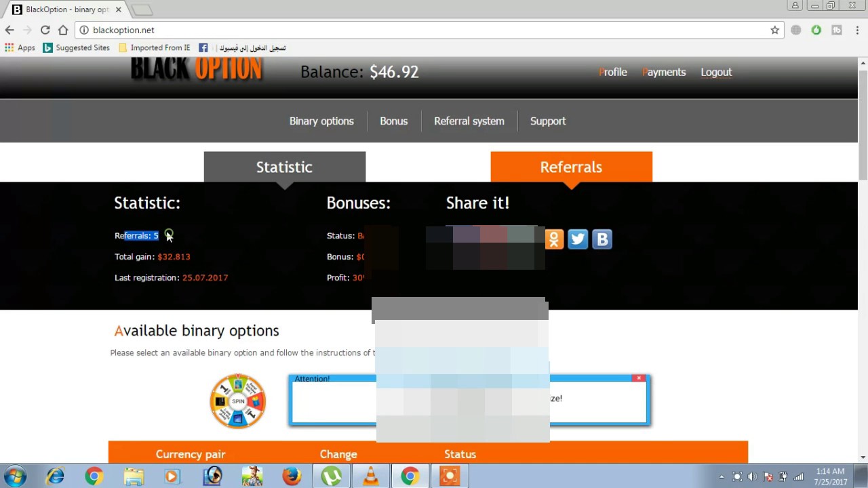The width and height of the screenshot is (868, 488).
Task: Open the orange screen recorder taskbar icon
Action: coord(449,476)
